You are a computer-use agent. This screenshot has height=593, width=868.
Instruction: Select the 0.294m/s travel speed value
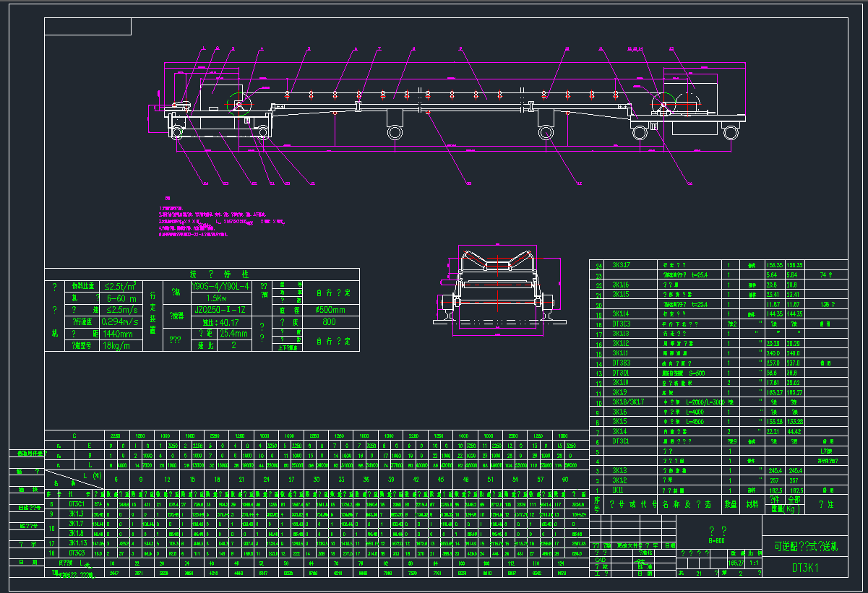tap(119, 322)
